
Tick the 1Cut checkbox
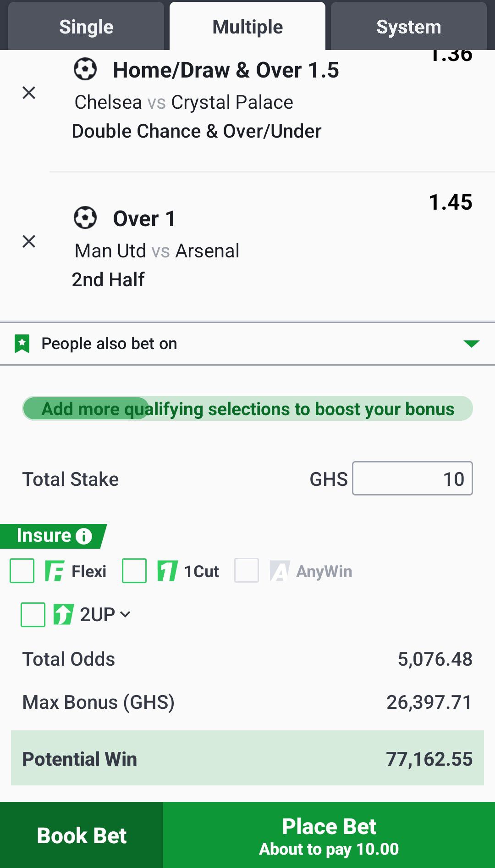[134, 571]
